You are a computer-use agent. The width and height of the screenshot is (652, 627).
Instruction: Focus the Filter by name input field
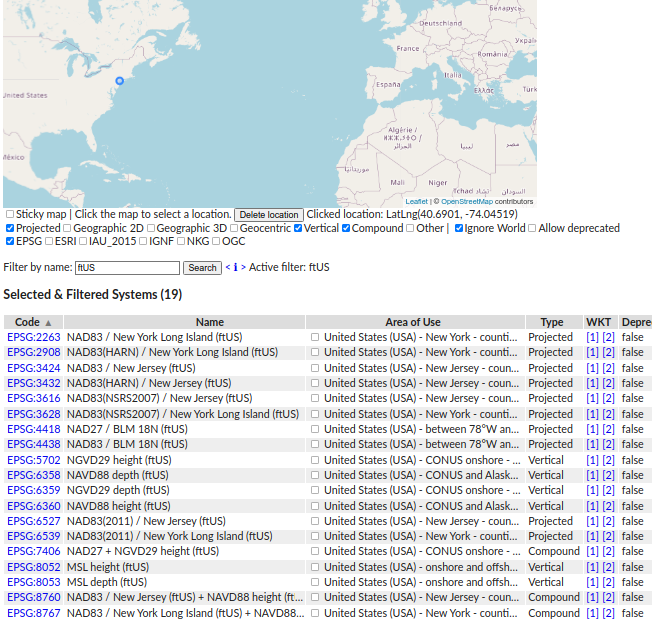pos(127,268)
